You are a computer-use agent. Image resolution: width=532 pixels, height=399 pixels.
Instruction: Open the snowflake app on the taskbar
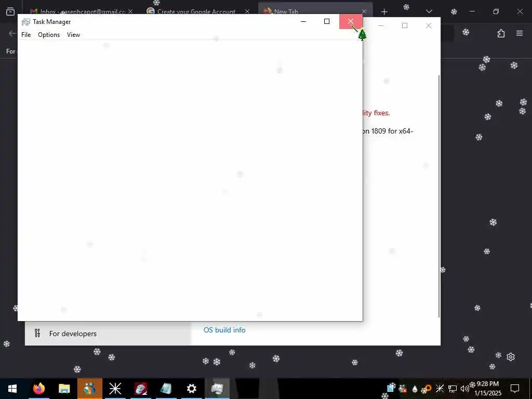(115, 389)
